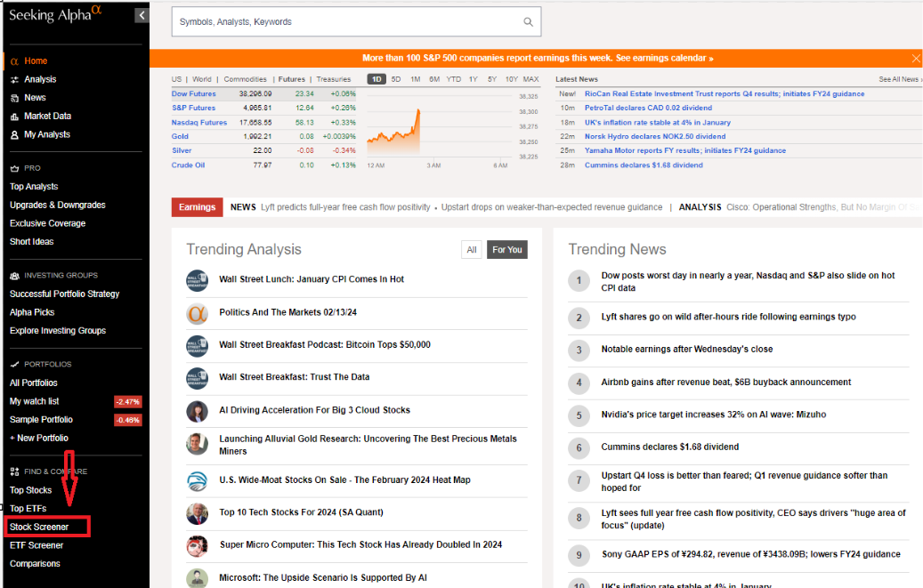Select the All filter in Trending Analysis
Viewport: 923px width, 588px height.
tap(472, 249)
